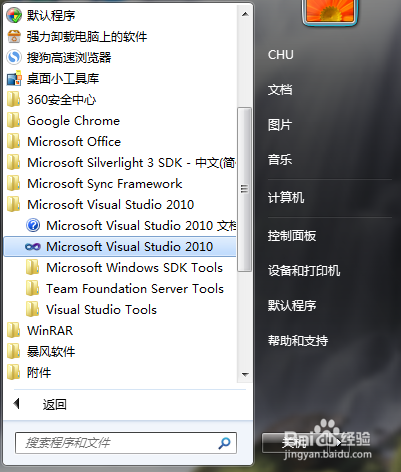The width and height of the screenshot is (401, 472).
Task: Open 默认程序 in the programs list
Action: (x=51, y=15)
